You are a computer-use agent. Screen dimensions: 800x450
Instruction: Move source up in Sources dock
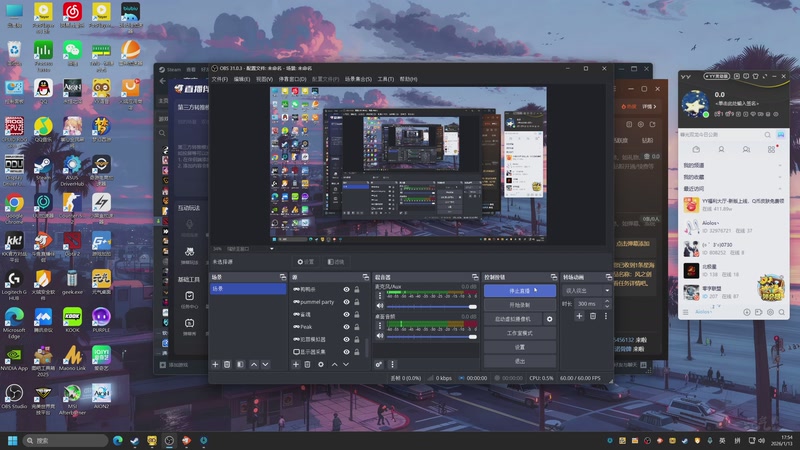(334, 364)
